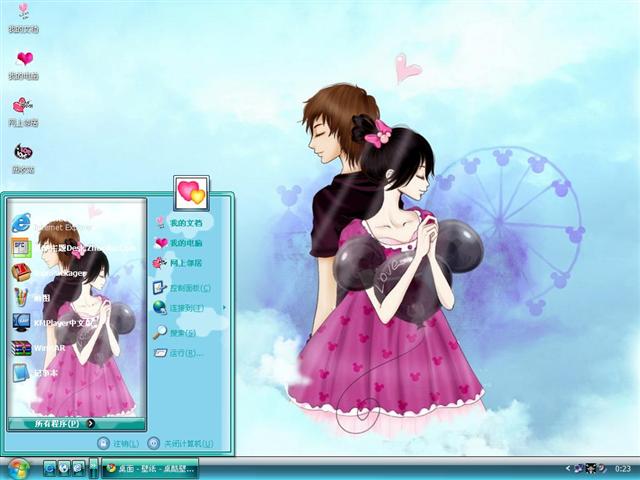Open Internet Explorer from the Start menu
Viewport: 640px width, 480px height.
(51, 224)
